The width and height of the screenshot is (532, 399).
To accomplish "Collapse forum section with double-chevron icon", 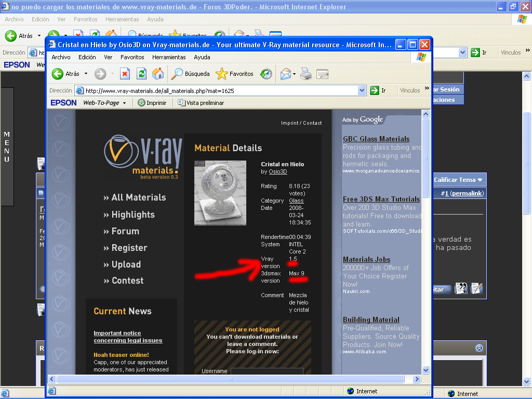I will click(x=479, y=348).
